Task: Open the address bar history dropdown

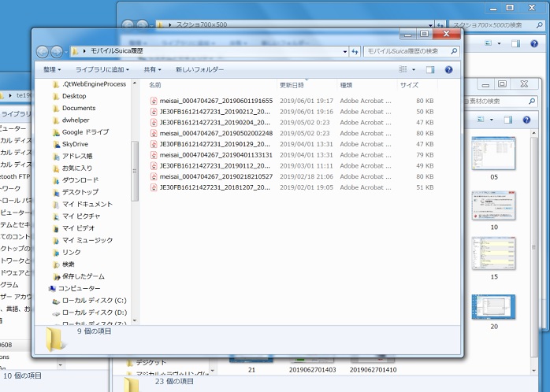Action: [x=345, y=51]
